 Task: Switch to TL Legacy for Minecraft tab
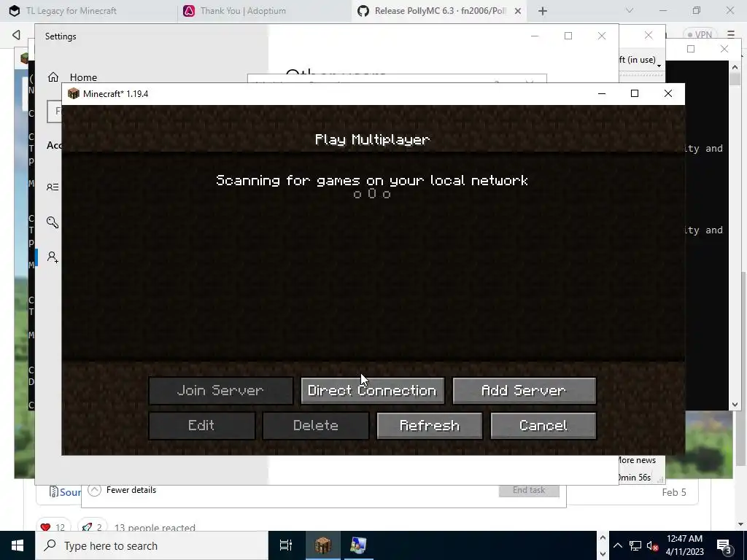71,10
